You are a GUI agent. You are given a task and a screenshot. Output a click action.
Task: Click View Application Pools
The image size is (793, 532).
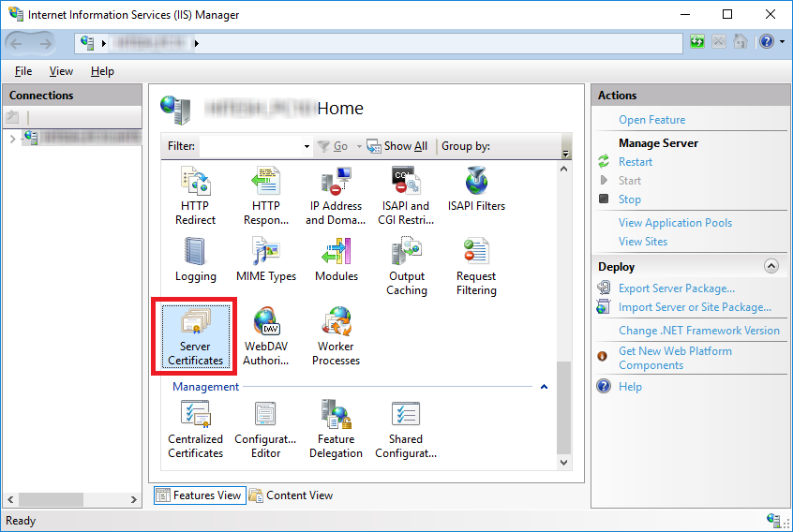pos(675,223)
